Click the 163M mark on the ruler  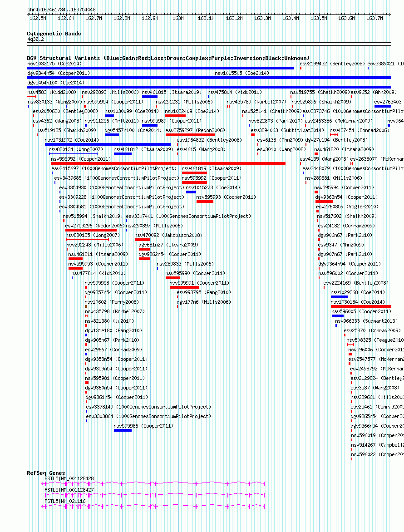(178, 18)
